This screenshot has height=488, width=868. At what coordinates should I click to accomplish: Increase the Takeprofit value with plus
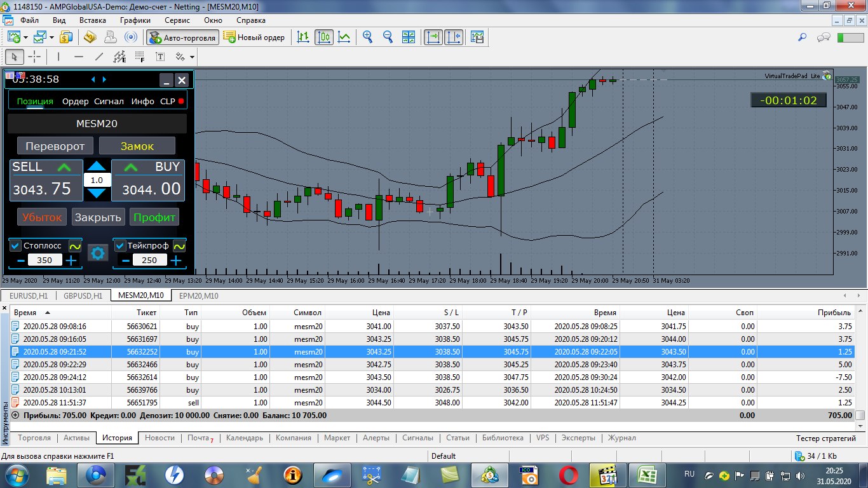175,260
